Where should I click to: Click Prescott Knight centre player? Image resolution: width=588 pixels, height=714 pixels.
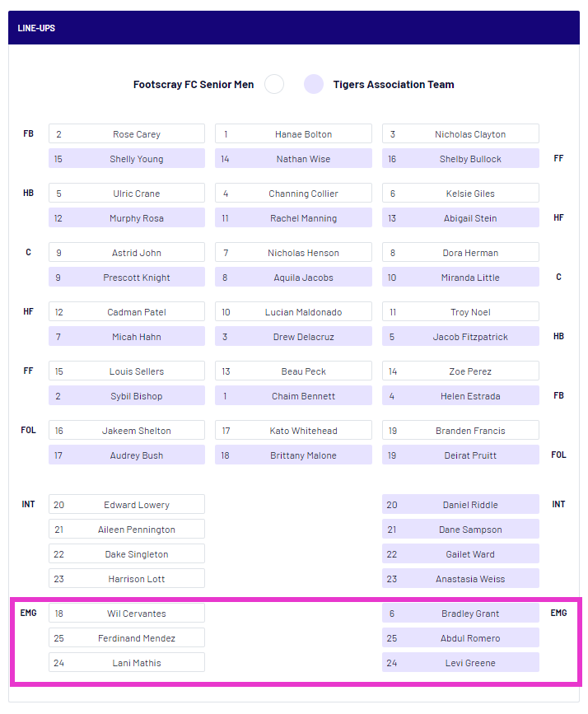click(127, 278)
